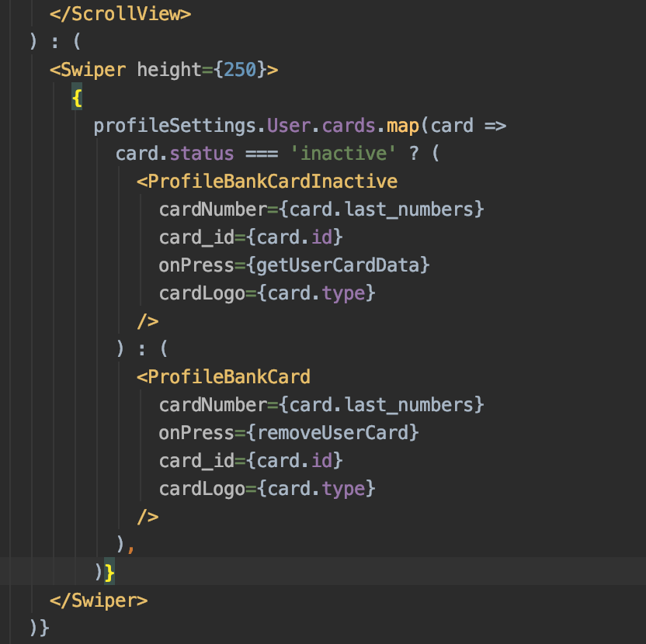Screen dimensions: 646x644
Task: Click the highlighted yellow closing curly brace
Action: pos(109,572)
